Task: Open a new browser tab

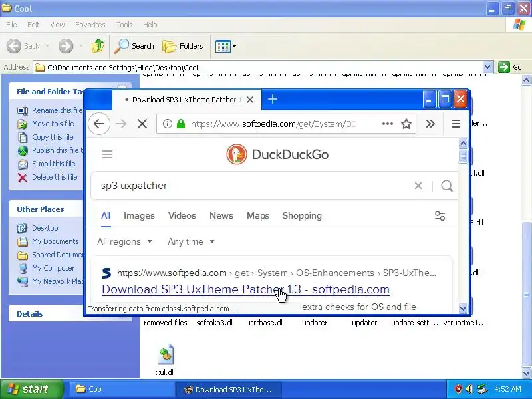Action: pyautogui.click(x=273, y=99)
